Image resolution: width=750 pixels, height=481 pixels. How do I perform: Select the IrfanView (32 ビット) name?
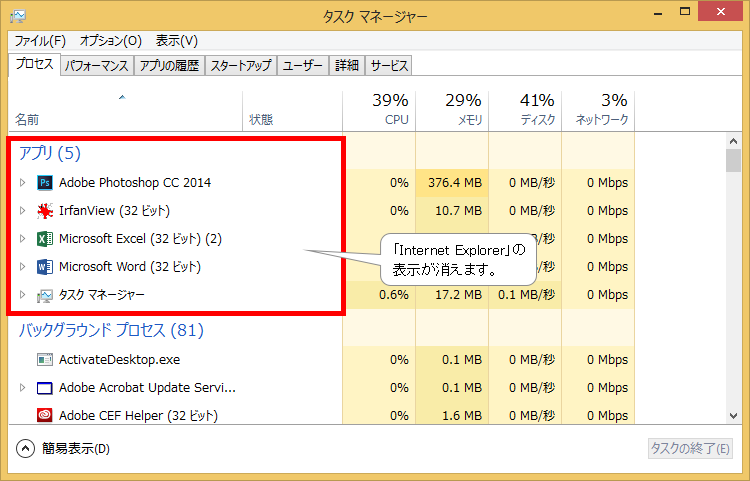tap(114, 211)
